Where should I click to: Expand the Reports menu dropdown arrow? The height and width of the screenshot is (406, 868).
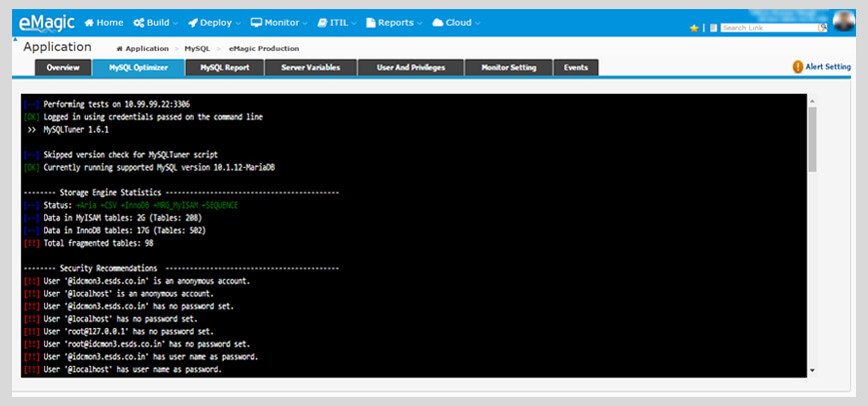coord(420,23)
